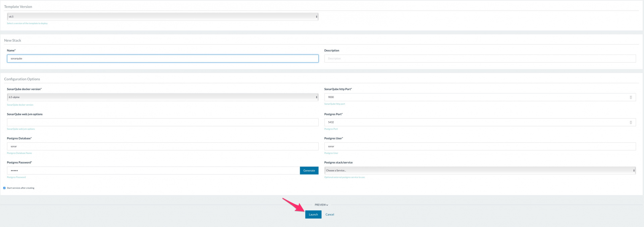Focus the Postgres Password field
644x227 pixels.
(x=153, y=170)
